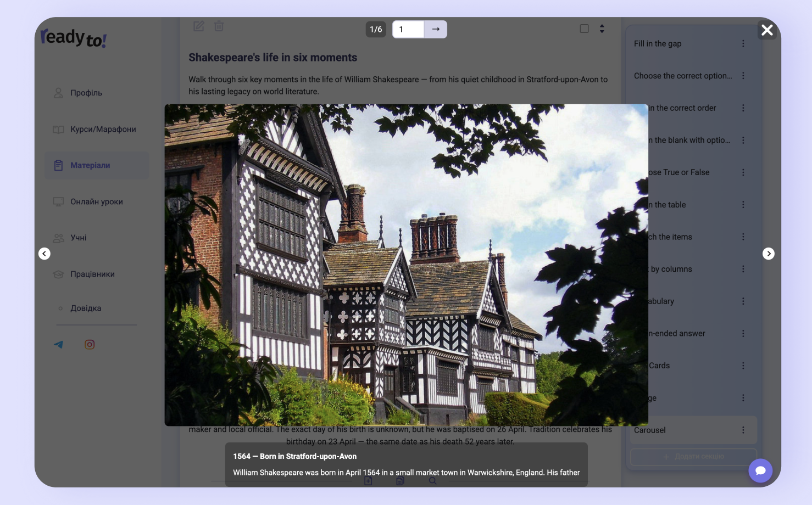Click the Працівники graduation cap icon
Image resolution: width=812 pixels, height=505 pixels.
point(58,274)
